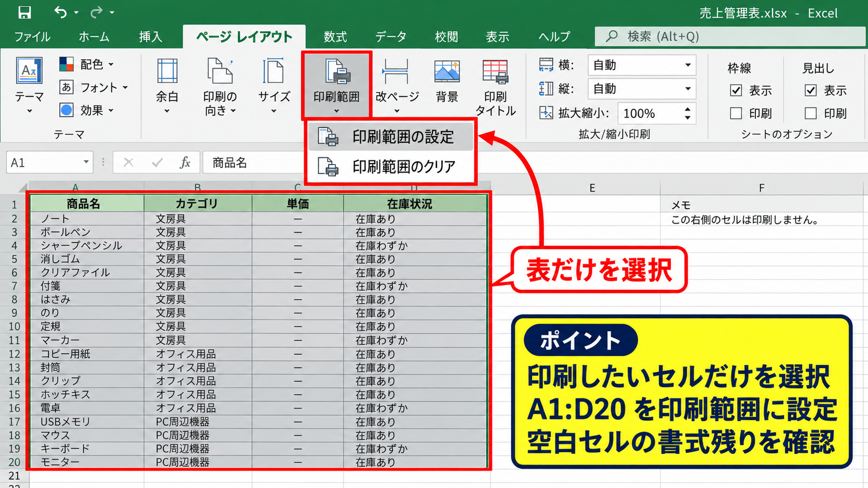868x488 pixels.
Task: Click the fx insert function icon
Action: pyautogui.click(x=185, y=162)
